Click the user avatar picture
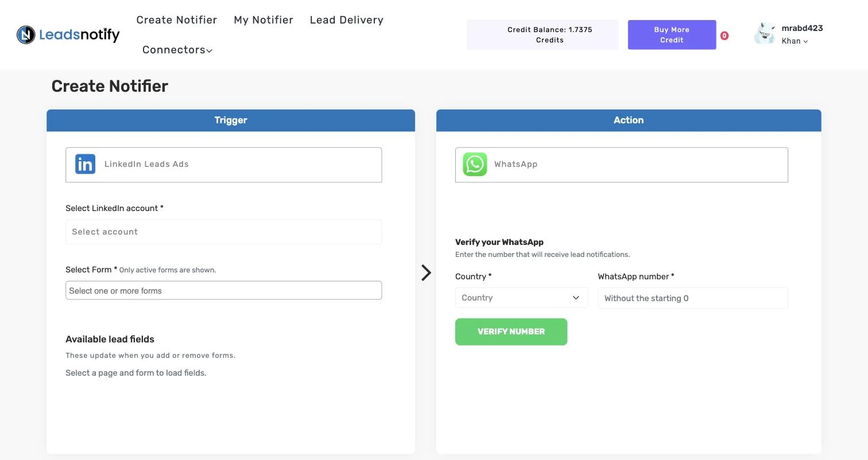This screenshot has width=868, height=460. 765,34
